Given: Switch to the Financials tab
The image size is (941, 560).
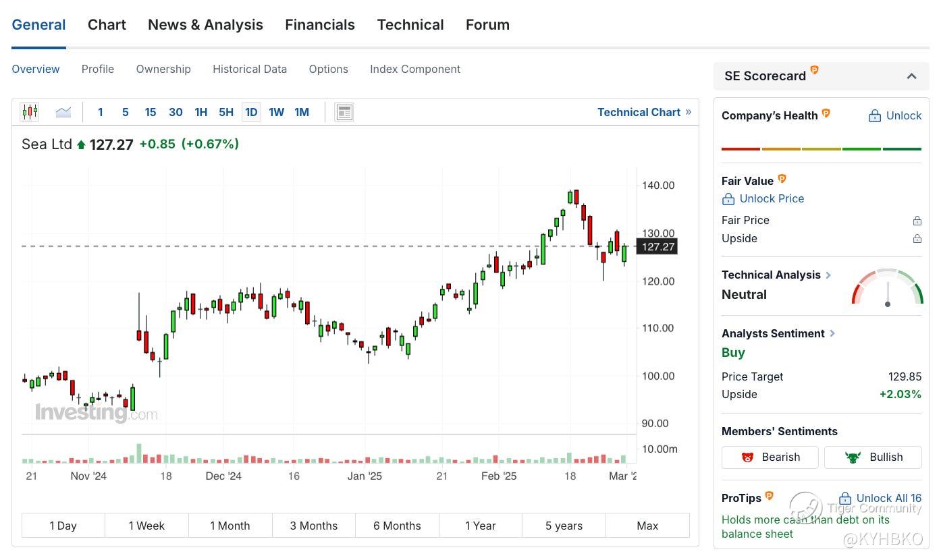Looking at the screenshot, I should tap(320, 25).
